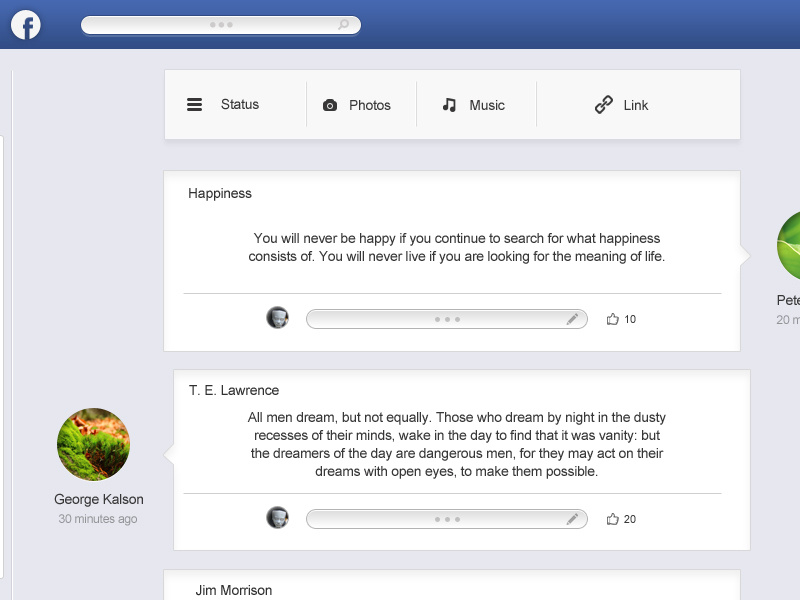Viewport: 800px width, 600px height.
Task: Focus the comment field in Happiness post
Action: [x=447, y=319]
